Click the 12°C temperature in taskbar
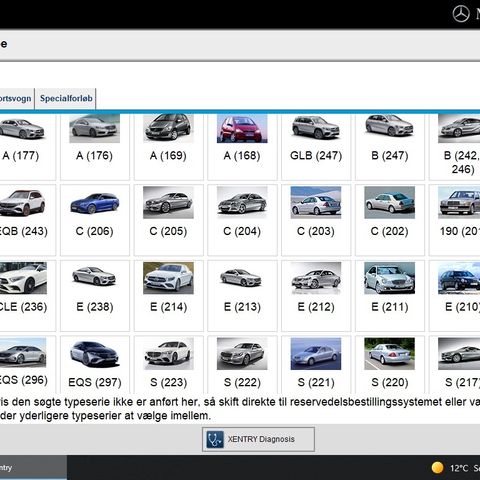This screenshot has height=480, width=480. 459,468
